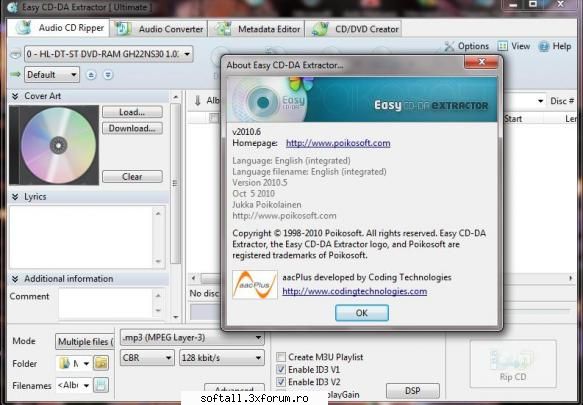Viewport: 583px width, 405px height.
Task: Click the v2010.6 version text
Action: [x=247, y=132]
